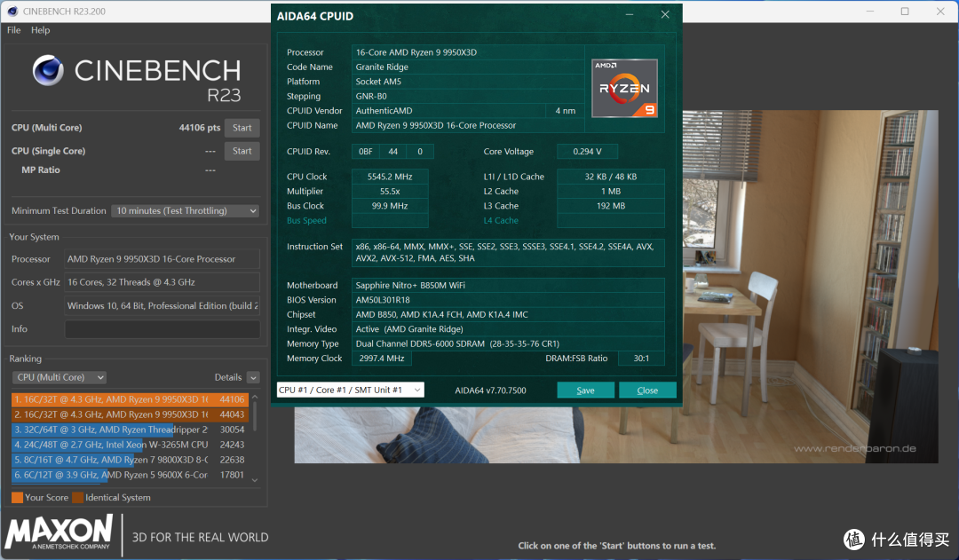This screenshot has width=959, height=560.
Task: Click the 4 nm process value
Action: (x=565, y=111)
